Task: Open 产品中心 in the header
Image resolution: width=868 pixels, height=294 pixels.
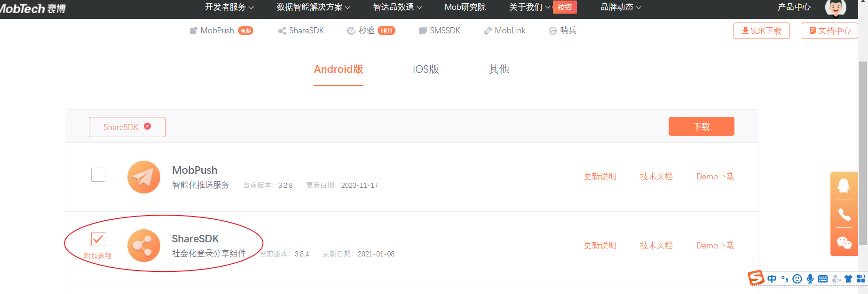Action: pos(794,7)
